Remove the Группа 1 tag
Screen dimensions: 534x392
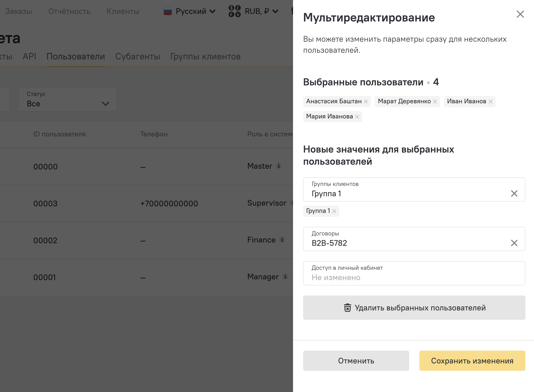tap(334, 211)
